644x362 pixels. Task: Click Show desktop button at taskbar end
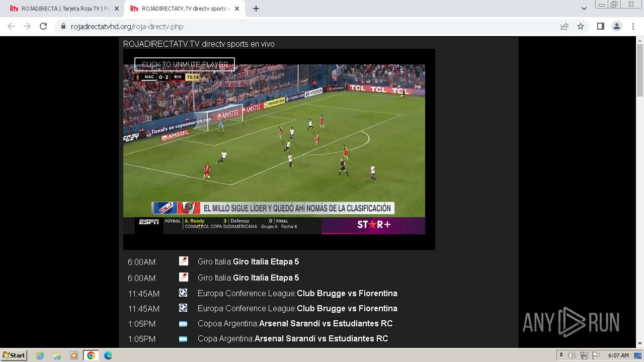tap(638, 355)
